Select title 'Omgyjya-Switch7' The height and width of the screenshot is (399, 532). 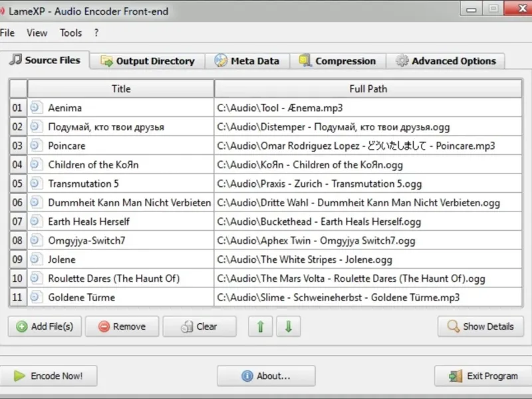tap(86, 241)
